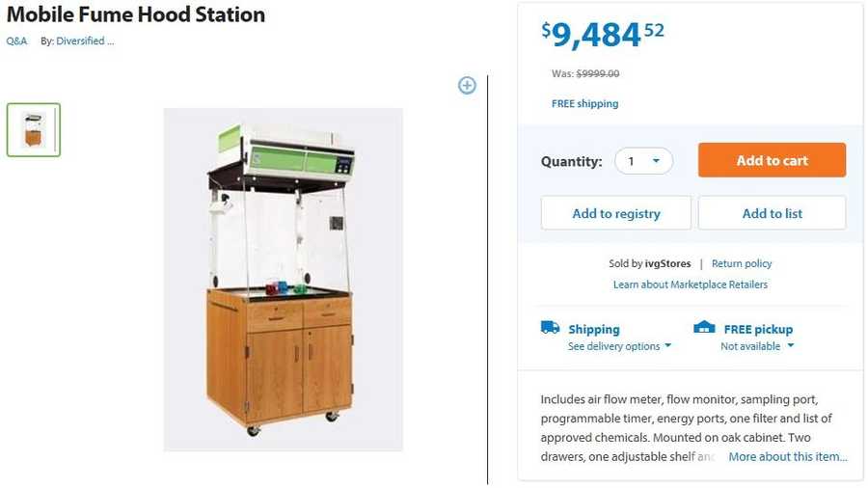
Task: Click the Add to list button
Action: click(x=772, y=213)
